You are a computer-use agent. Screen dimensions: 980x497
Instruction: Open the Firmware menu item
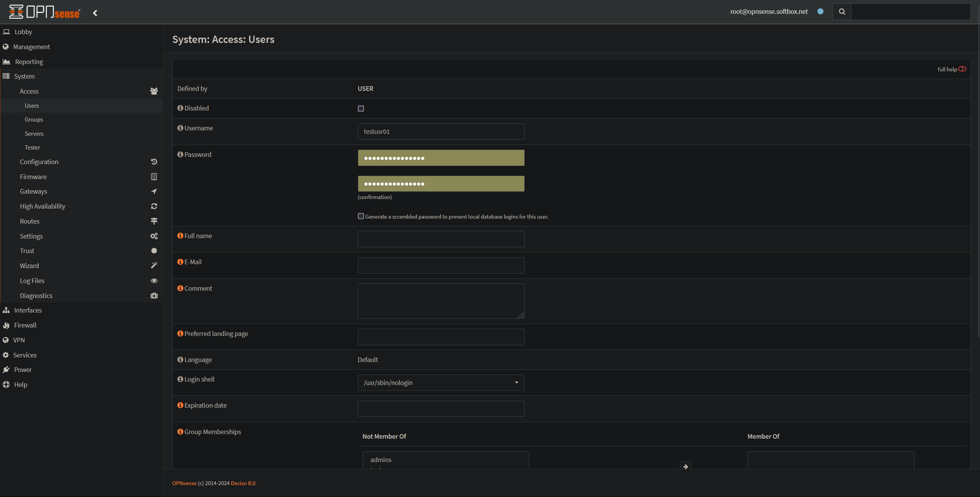[x=33, y=177]
